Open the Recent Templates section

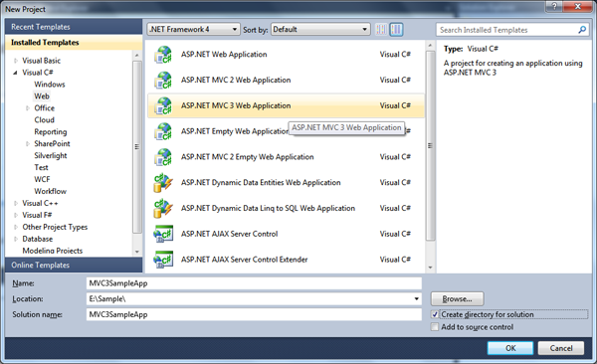pos(74,27)
